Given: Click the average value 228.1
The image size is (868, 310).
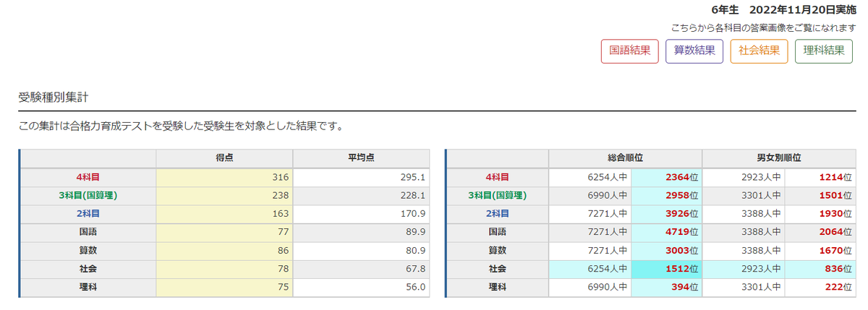Looking at the screenshot, I should pos(412,195).
